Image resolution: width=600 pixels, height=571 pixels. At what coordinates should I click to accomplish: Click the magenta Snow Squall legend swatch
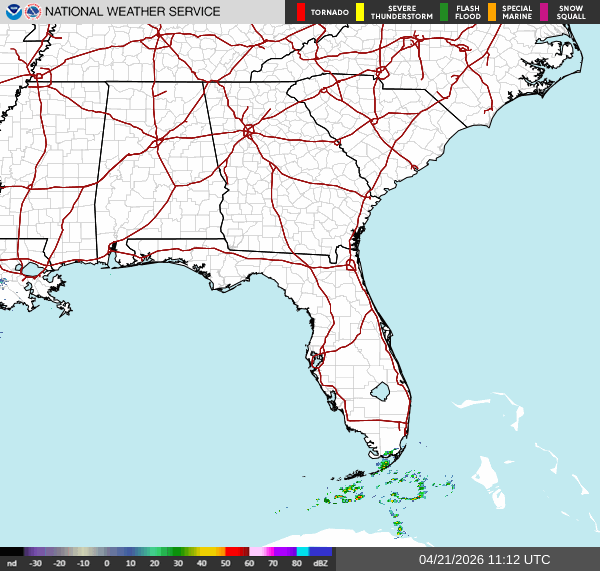pyautogui.click(x=545, y=12)
